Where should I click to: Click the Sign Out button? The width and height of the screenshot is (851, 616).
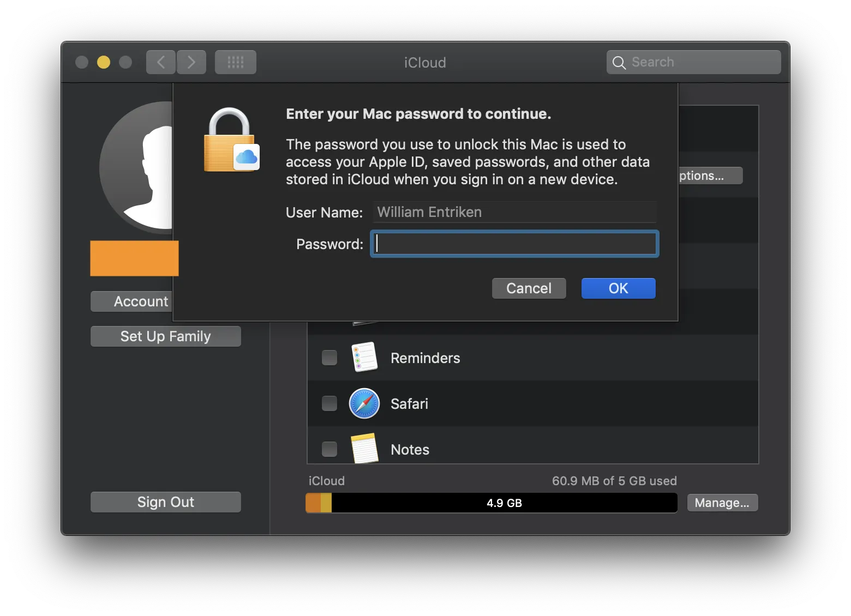point(166,502)
